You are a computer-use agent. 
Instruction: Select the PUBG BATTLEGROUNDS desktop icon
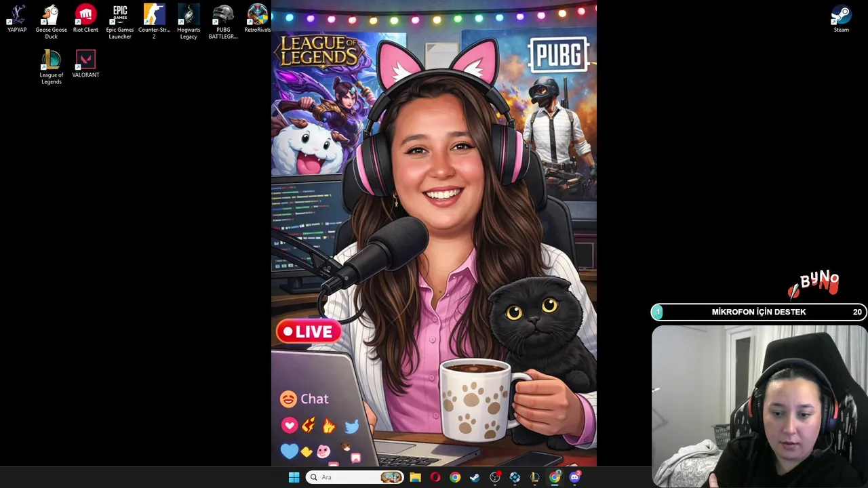tap(223, 22)
